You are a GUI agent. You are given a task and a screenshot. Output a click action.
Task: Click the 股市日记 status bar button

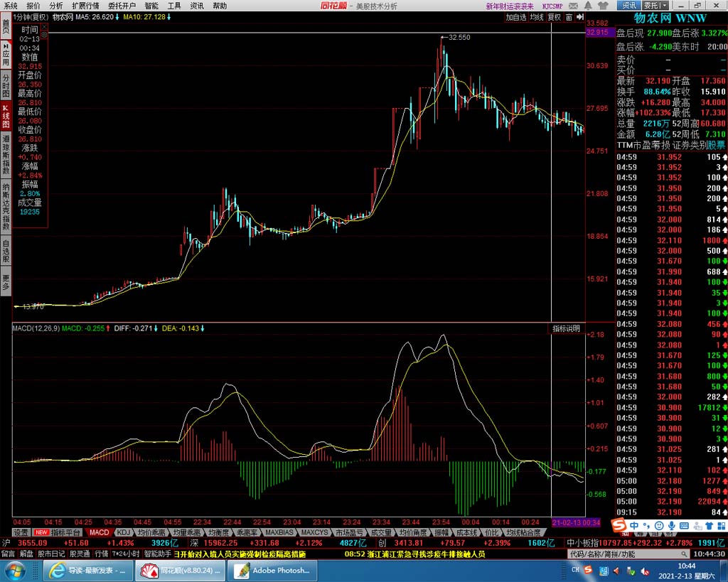(51, 554)
